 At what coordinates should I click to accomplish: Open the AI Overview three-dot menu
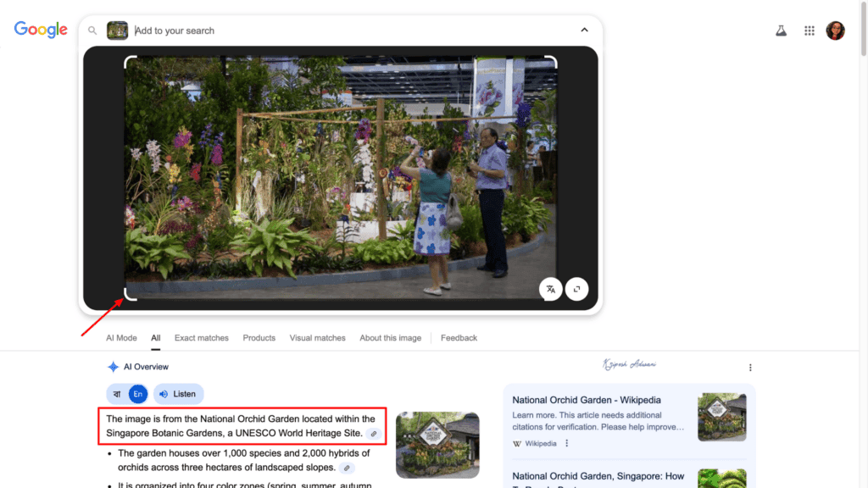(x=749, y=367)
